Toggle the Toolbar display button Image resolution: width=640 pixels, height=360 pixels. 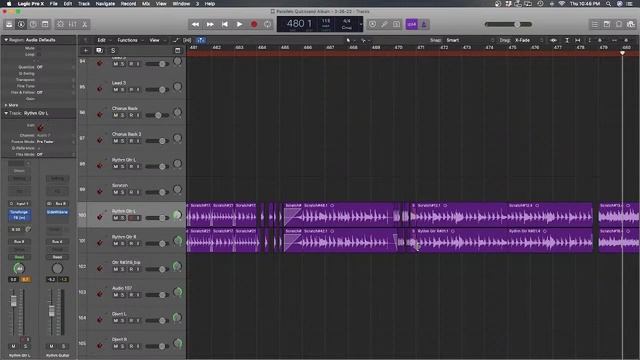45,24
